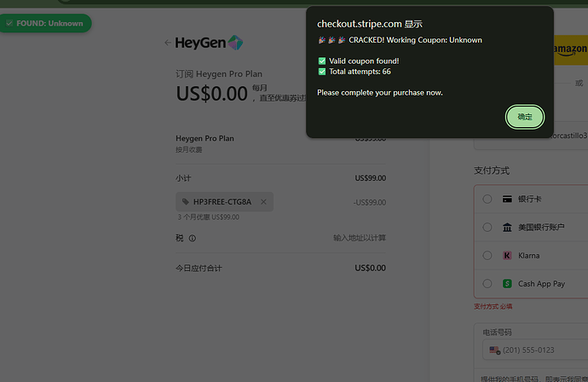Open the HeyGen logo link
Image resolution: width=588 pixels, height=382 pixels.
pyautogui.click(x=209, y=43)
